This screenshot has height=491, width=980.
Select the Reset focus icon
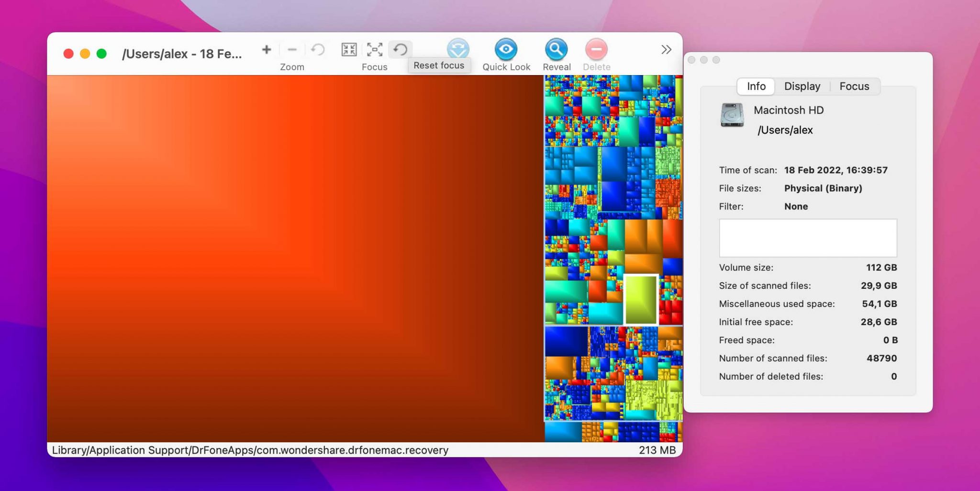coord(401,49)
